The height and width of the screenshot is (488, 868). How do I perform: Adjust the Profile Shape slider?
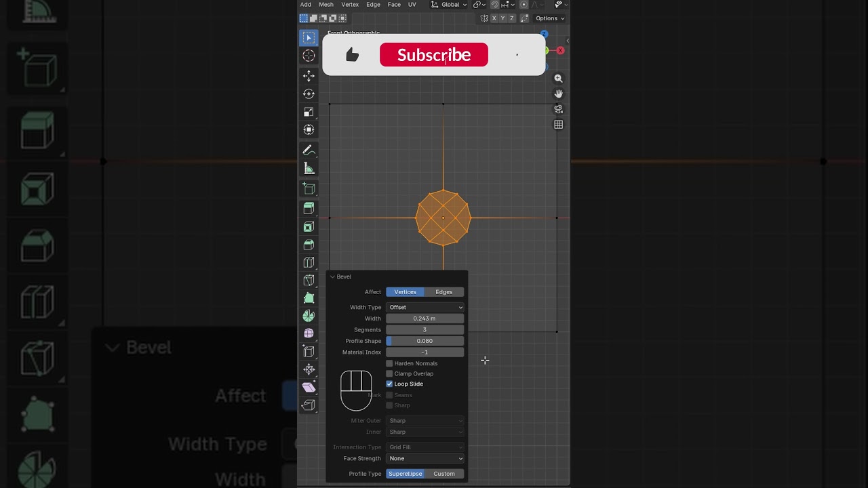[x=425, y=341]
